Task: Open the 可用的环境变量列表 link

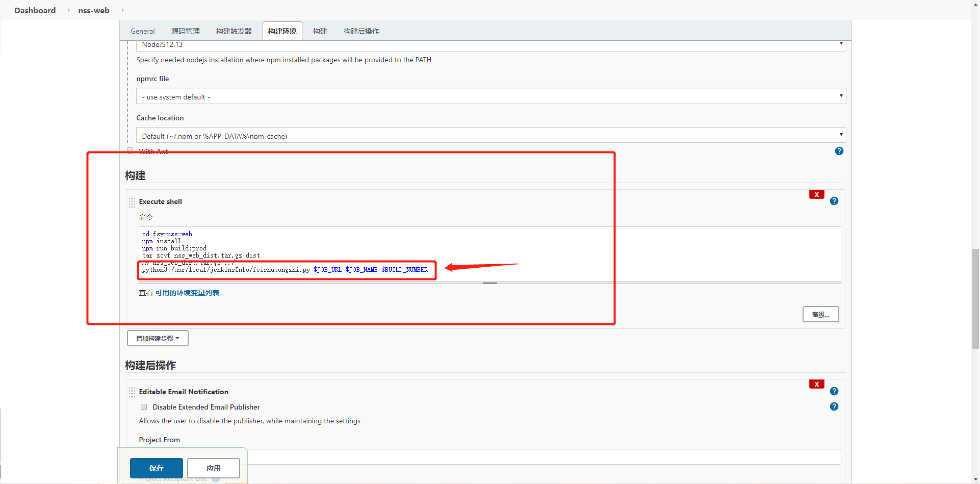Action: pos(187,293)
